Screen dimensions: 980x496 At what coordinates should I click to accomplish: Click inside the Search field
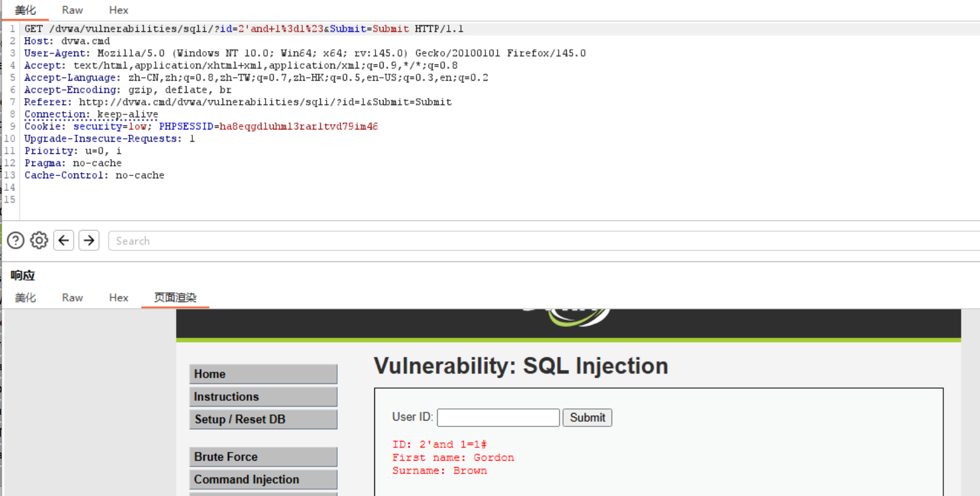pyautogui.click(x=233, y=240)
